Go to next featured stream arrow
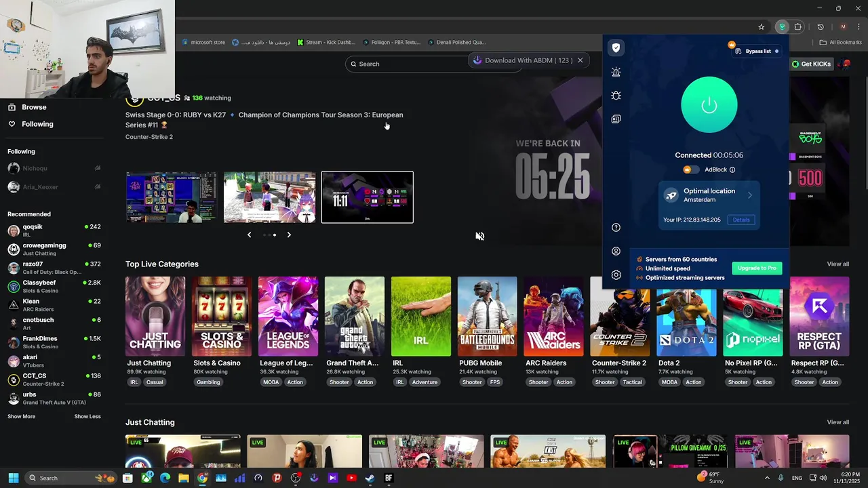This screenshot has width=868, height=488. (x=289, y=235)
